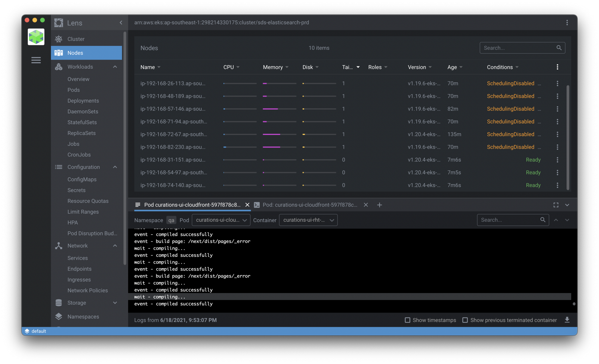The width and height of the screenshot is (599, 364).
Task: Click the Network sidebar icon
Action: pos(59,246)
